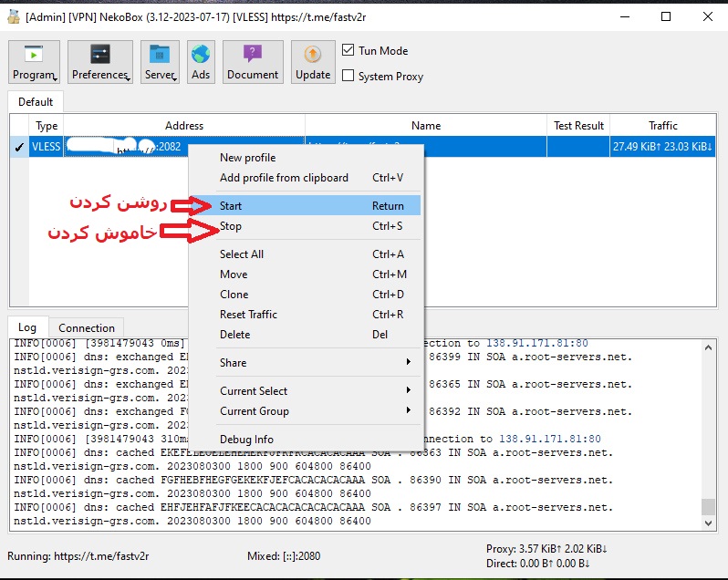Click the Proxy: 3.57 KiB status text

(546, 549)
